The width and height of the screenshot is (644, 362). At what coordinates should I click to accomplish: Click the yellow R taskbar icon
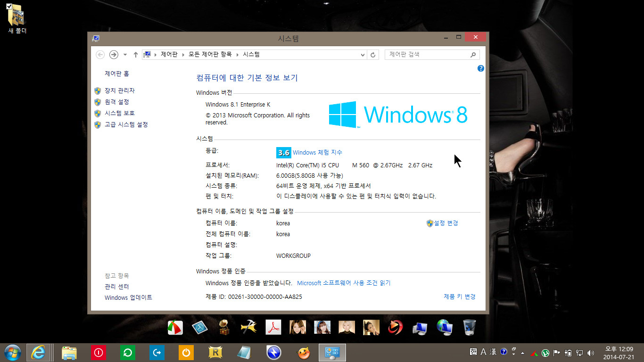215,353
